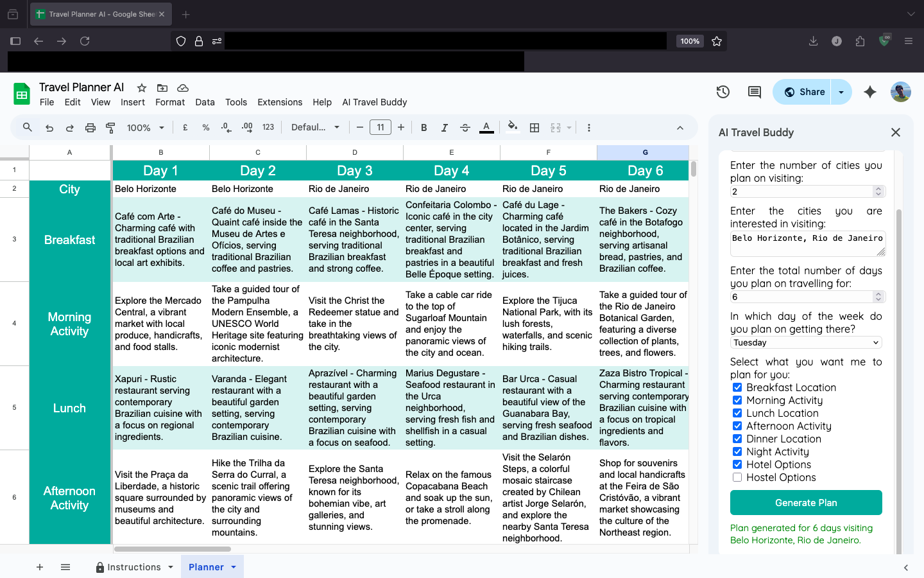Uncheck the Breakfast Location checkbox

pos(737,387)
